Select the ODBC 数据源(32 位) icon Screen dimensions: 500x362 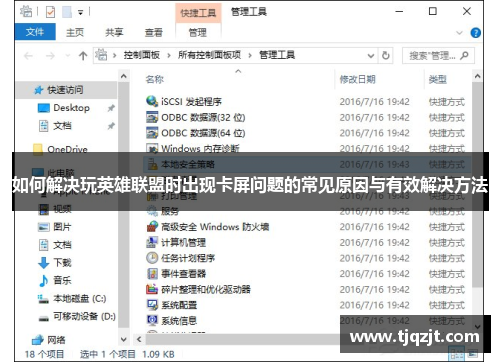pyautogui.click(x=152, y=117)
